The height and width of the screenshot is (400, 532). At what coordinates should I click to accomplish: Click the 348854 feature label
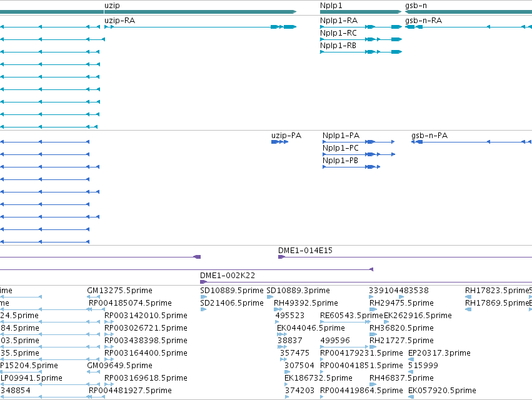[15, 391]
